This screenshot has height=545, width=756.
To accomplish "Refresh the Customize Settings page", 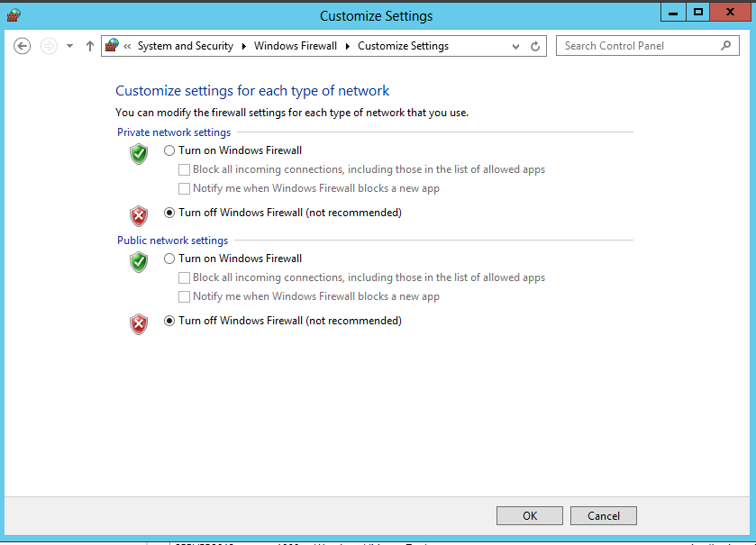I will [535, 46].
